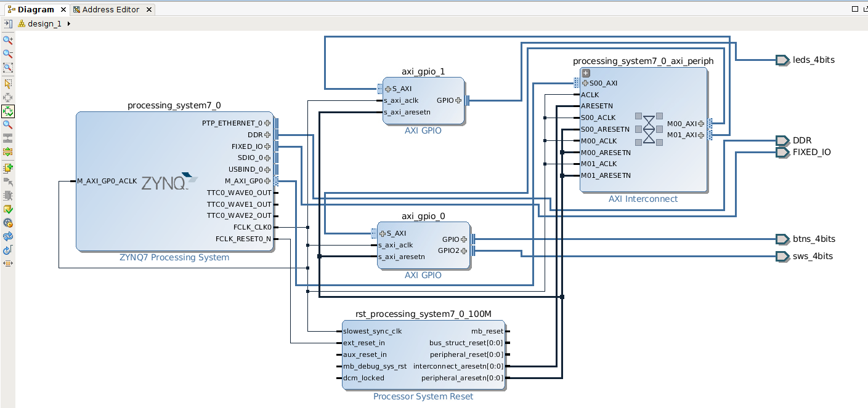Screen dimensions: 868x408
Task: Click the Customize Block gear icon
Action: (8, 223)
